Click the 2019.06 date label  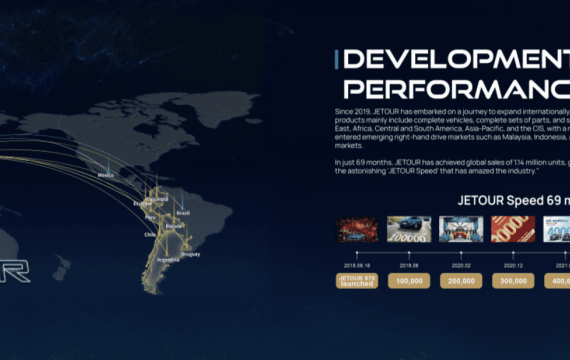pyautogui.click(x=409, y=266)
